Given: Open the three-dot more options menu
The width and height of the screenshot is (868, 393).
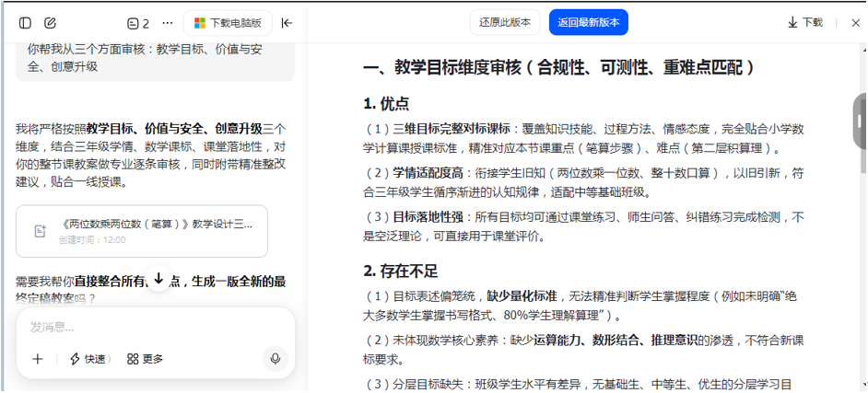Looking at the screenshot, I should click(167, 23).
